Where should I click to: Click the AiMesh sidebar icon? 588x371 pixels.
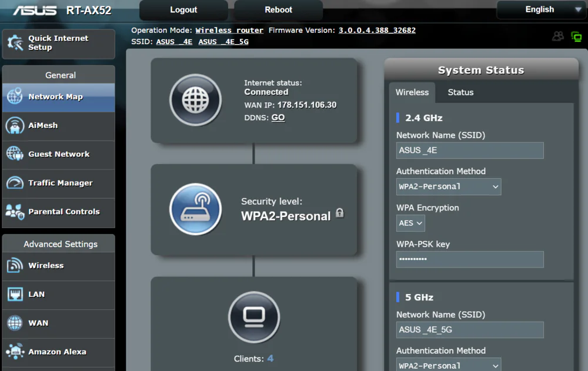click(15, 125)
